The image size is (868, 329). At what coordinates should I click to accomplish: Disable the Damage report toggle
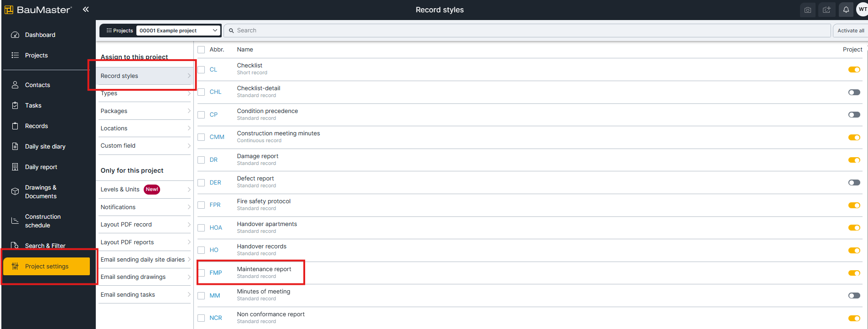854,160
